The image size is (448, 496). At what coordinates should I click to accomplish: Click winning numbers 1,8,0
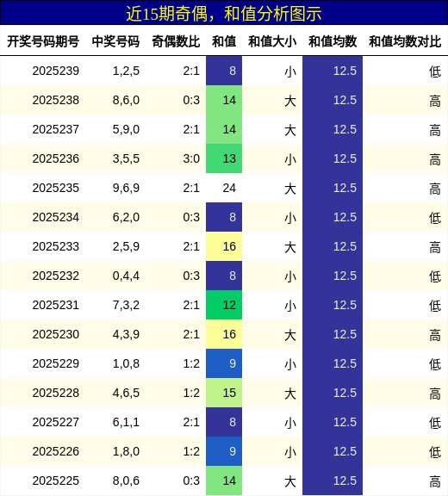tap(126, 451)
